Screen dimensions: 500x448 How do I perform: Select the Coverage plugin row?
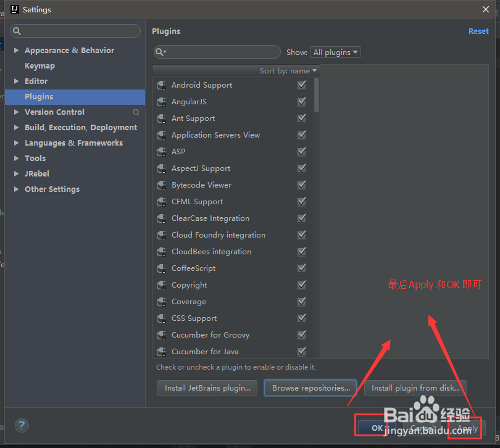click(233, 302)
